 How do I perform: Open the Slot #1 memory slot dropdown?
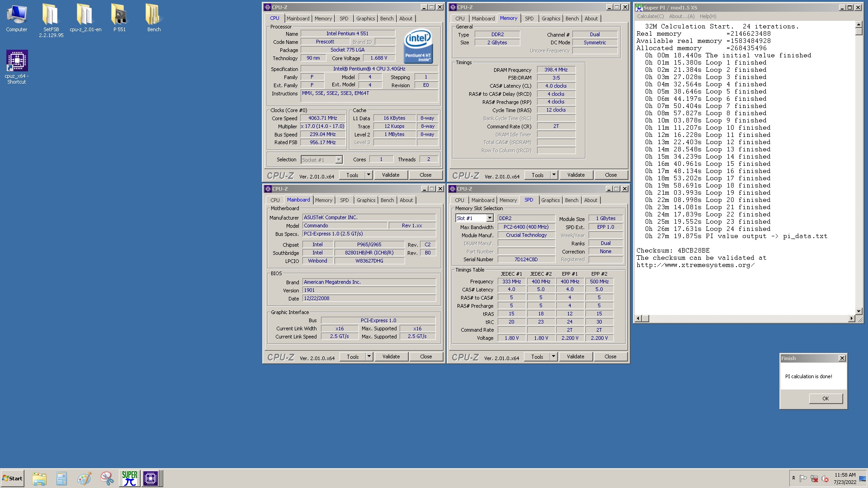[x=490, y=218]
